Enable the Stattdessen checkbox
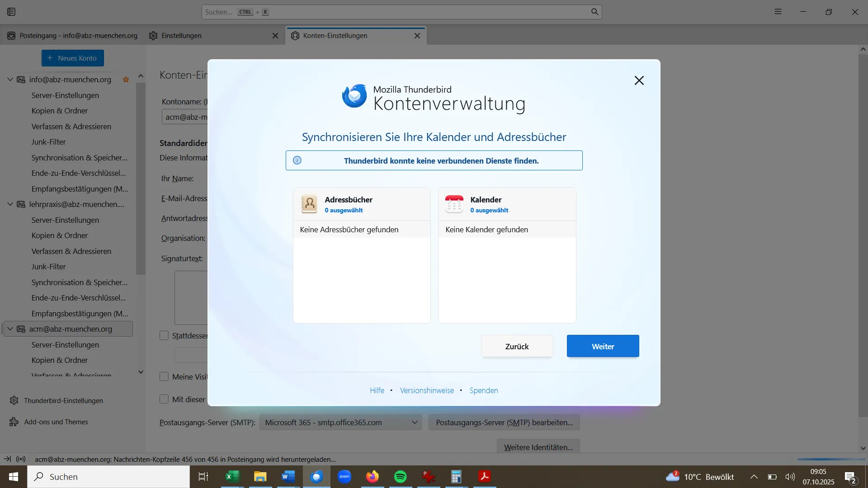Image resolution: width=868 pixels, height=488 pixels. click(x=164, y=335)
